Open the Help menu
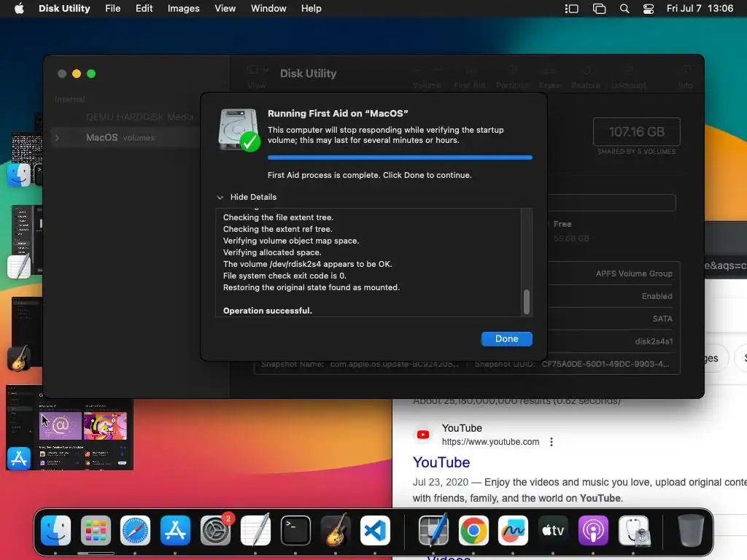 (x=311, y=9)
